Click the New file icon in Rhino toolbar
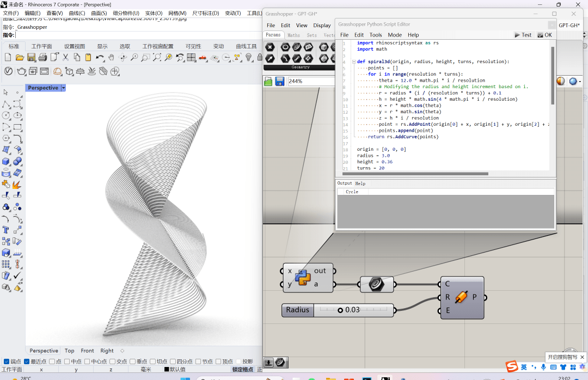The height and width of the screenshot is (380, 588). 8,57
